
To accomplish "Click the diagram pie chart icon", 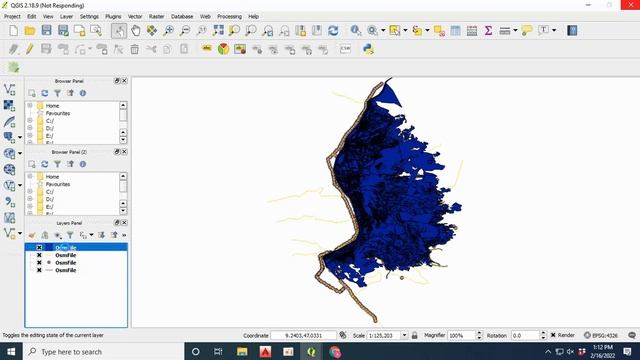I will (x=223, y=49).
